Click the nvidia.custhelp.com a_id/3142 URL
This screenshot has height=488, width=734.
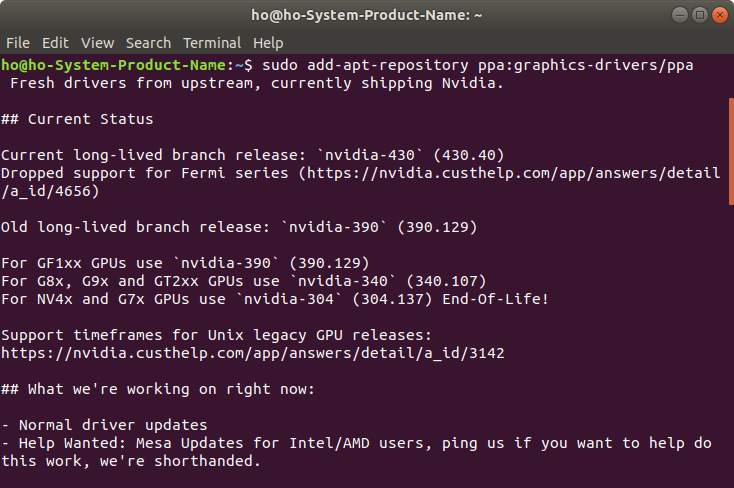coord(253,353)
